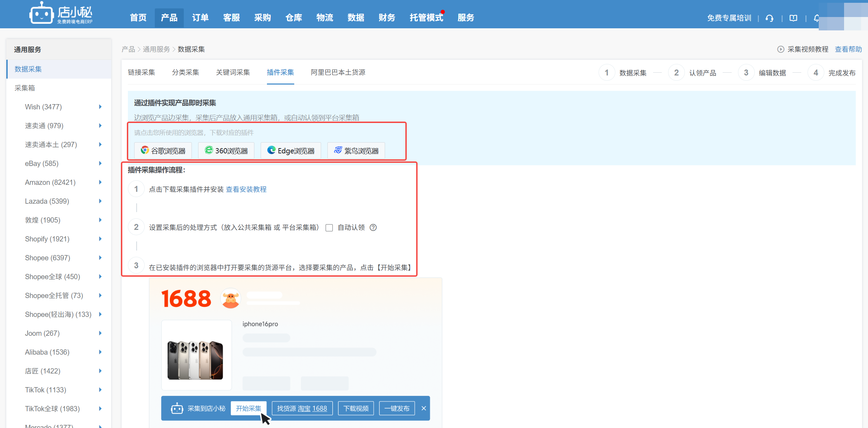
Task: Expand the Amazon (82421) arrow
Action: (x=100, y=182)
